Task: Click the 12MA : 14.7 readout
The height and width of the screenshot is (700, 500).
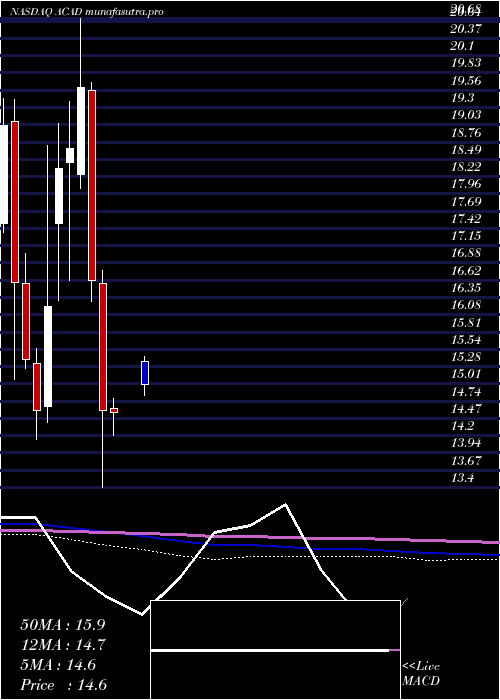Action: [x=64, y=645]
